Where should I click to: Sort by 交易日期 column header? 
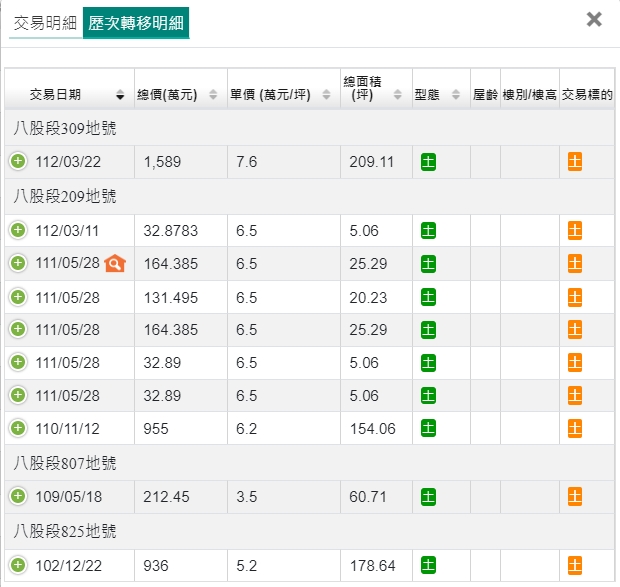[x=68, y=95]
